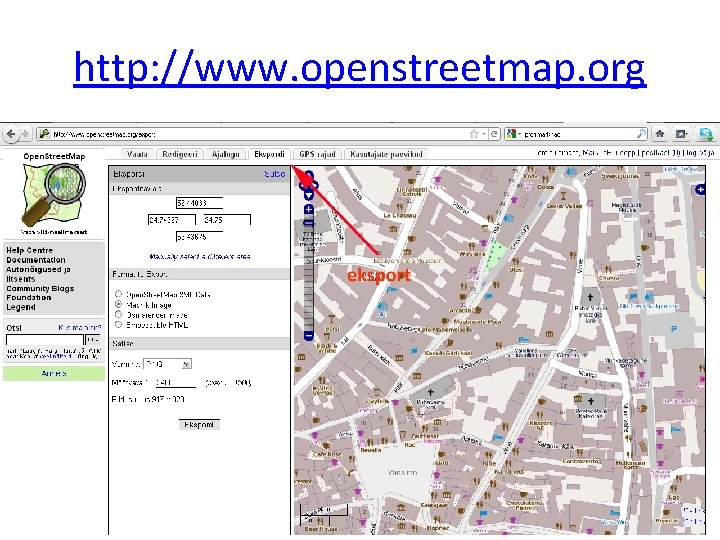Click the site identity icon in address bar
Image resolution: width=720 pixels, height=540 pixels.
(x=44, y=134)
